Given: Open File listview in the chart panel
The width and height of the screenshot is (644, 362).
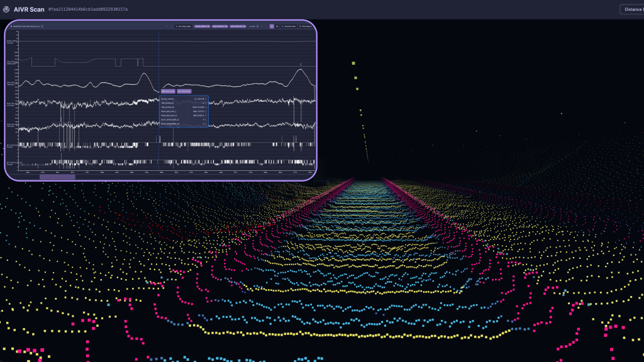Looking at the screenshot, I should point(306,26).
